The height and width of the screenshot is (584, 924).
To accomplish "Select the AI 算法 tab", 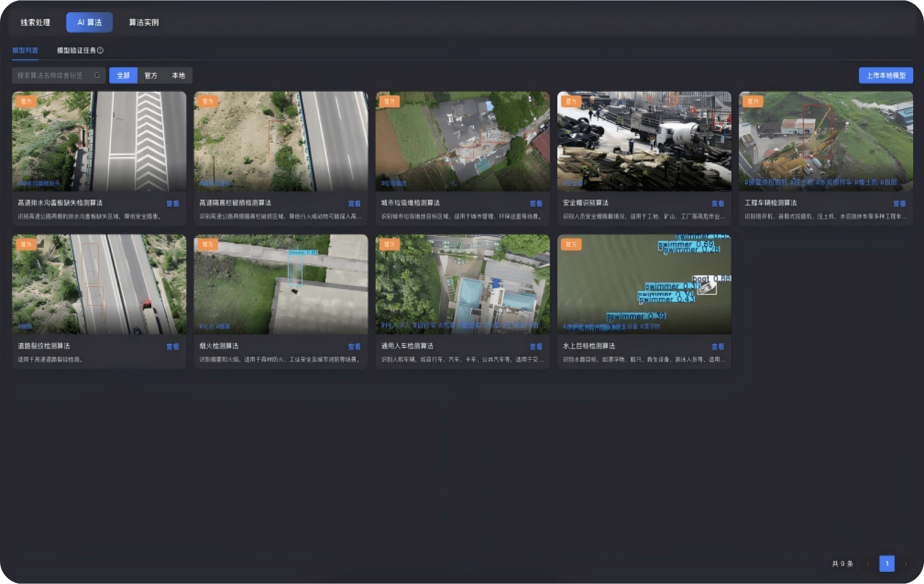I will 90,23.
